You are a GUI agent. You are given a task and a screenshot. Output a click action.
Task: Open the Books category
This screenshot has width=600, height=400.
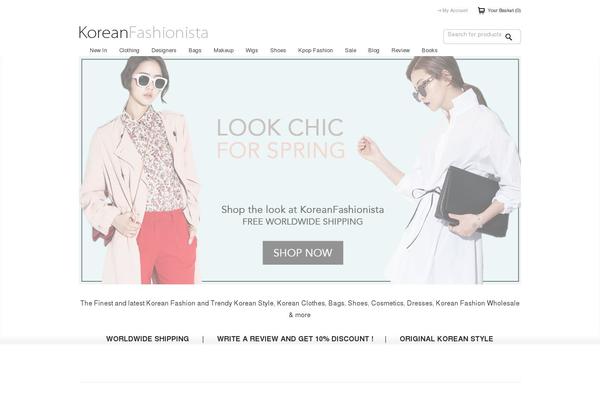tap(429, 50)
